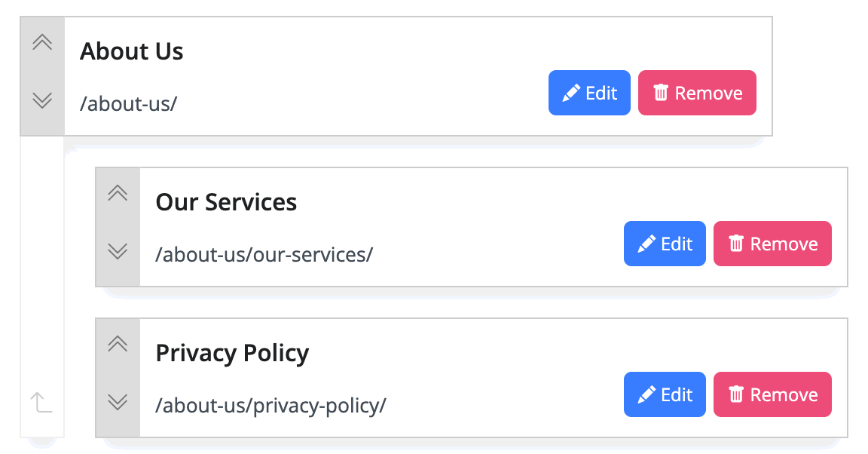Click gray handle strip between Our Services arrows
Image resolution: width=868 pixels, height=454 pixels.
pos(118,222)
